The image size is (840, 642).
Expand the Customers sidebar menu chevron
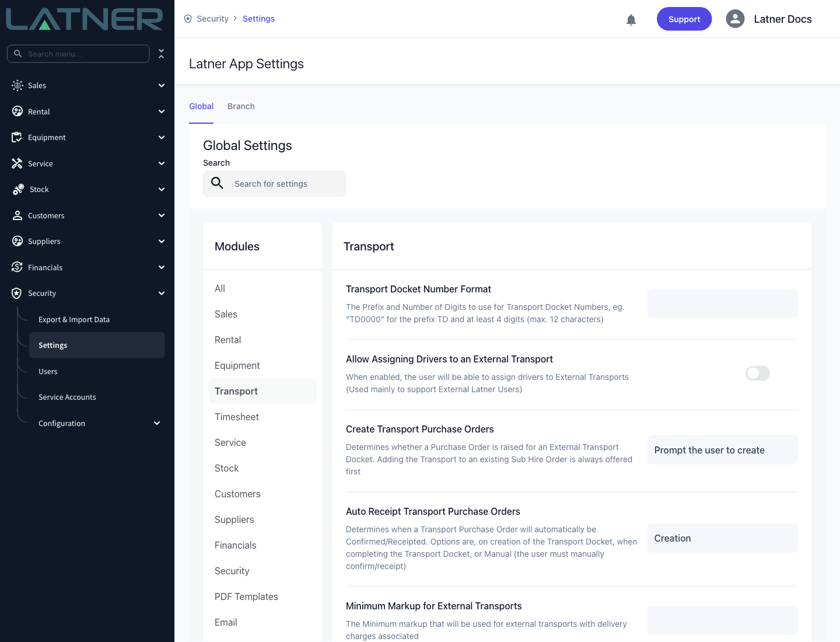tap(162, 215)
